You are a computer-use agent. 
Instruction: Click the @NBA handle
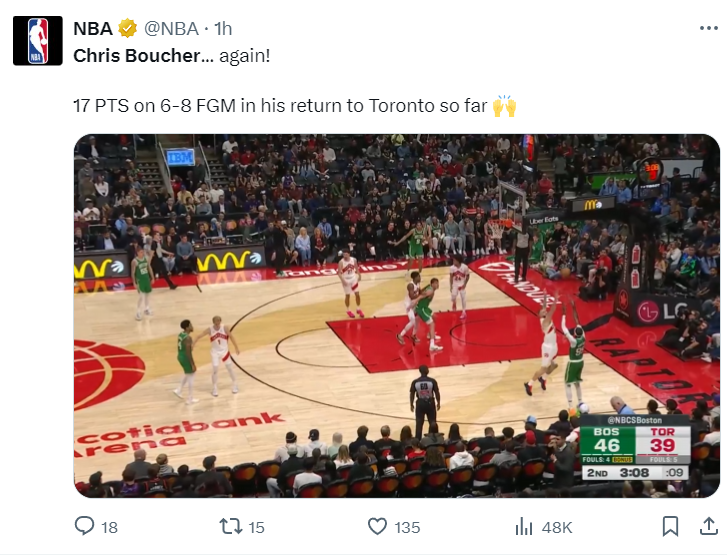coord(172,28)
